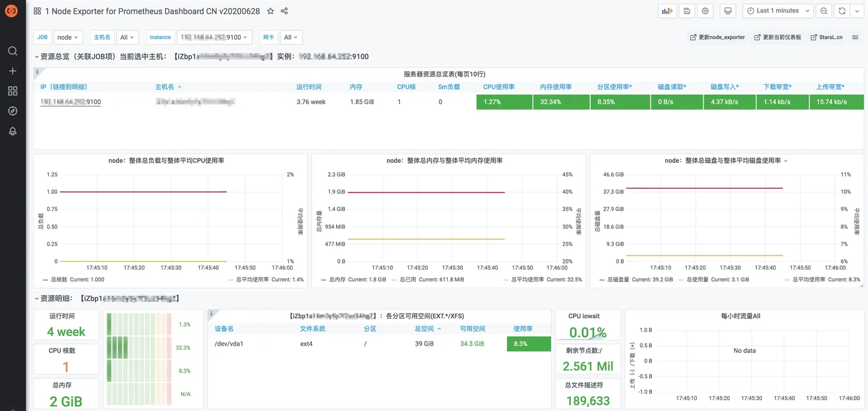Sort table by 主机名 column
The width and height of the screenshot is (868, 411).
point(168,87)
